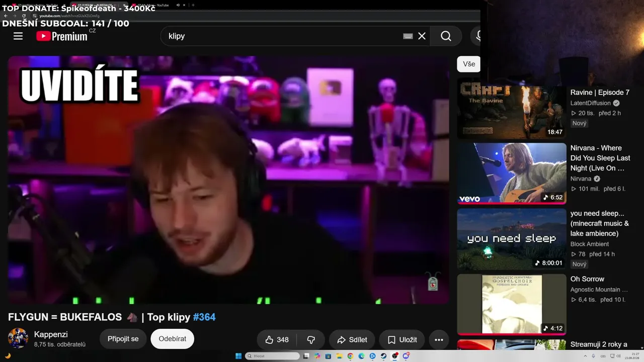Image resolution: width=644 pixels, height=362 pixels.
Task: Visit the Agnostic Mountain channel
Action: point(599,290)
